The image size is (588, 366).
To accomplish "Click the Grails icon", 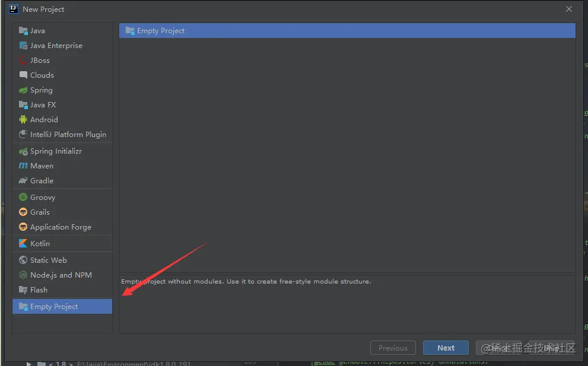I will [23, 212].
